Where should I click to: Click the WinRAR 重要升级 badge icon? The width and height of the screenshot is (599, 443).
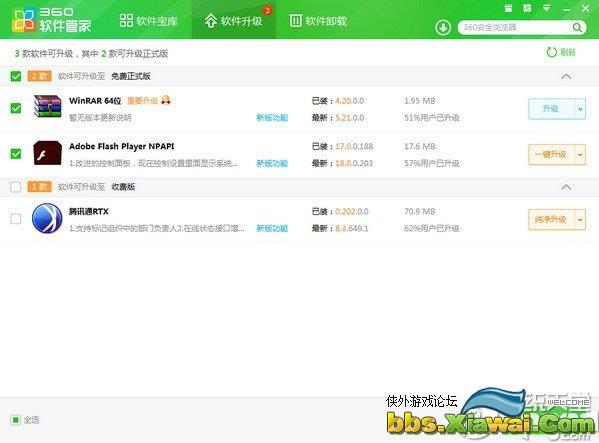[166, 100]
